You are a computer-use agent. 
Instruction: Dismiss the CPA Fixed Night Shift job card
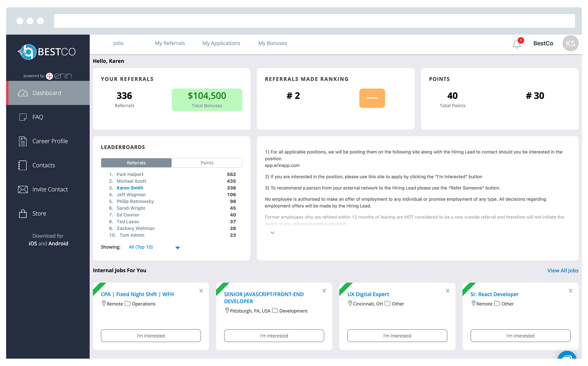click(201, 291)
